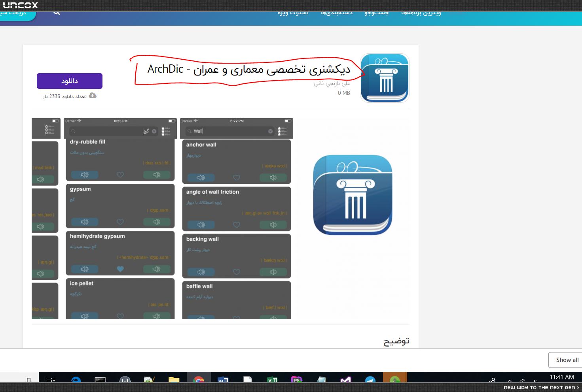Play green speaker on dry-rubble fill card
The height and width of the screenshot is (392, 582).
[x=157, y=175]
